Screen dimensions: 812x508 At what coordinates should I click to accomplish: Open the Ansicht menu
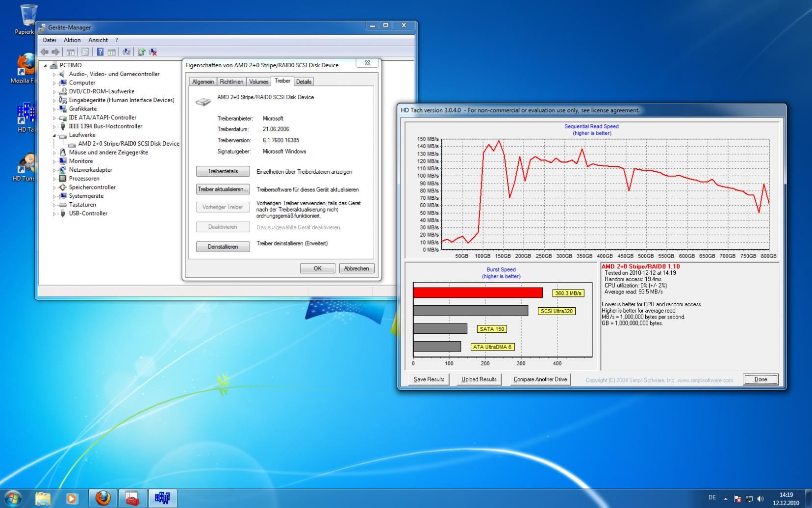coord(98,40)
